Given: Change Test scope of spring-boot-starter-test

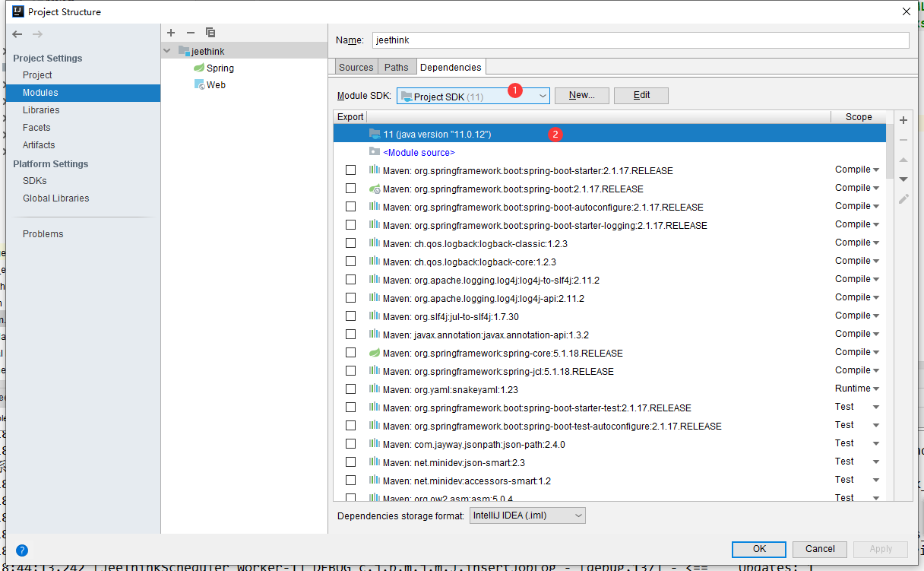Looking at the screenshot, I should [857, 407].
